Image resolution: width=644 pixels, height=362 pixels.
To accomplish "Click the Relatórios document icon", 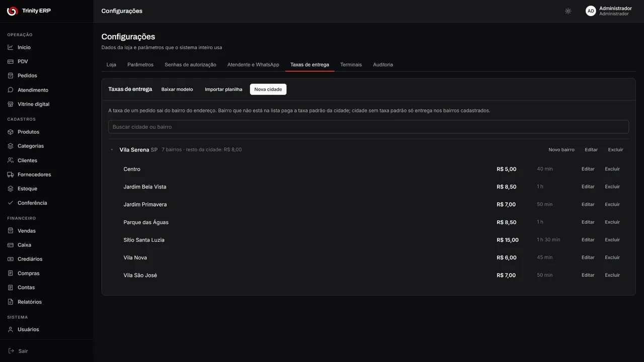I will (x=11, y=302).
